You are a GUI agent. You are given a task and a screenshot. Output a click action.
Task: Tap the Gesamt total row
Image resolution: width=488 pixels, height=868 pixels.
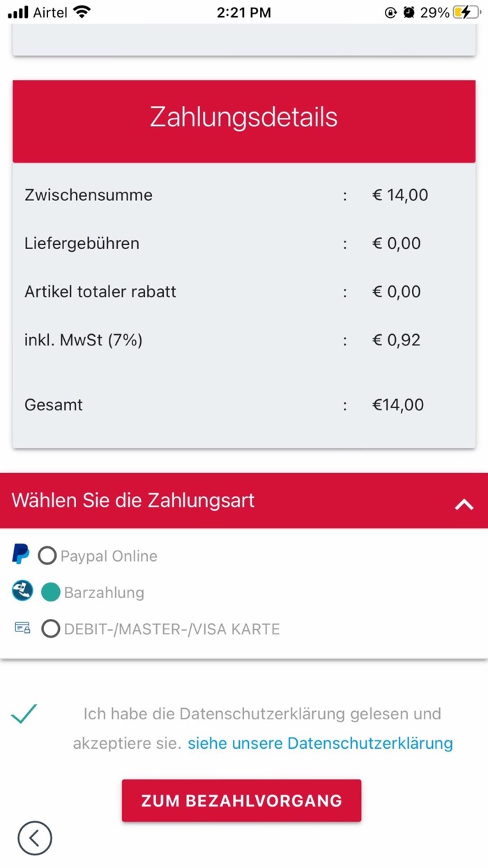pyautogui.click(x=244, y=405)
